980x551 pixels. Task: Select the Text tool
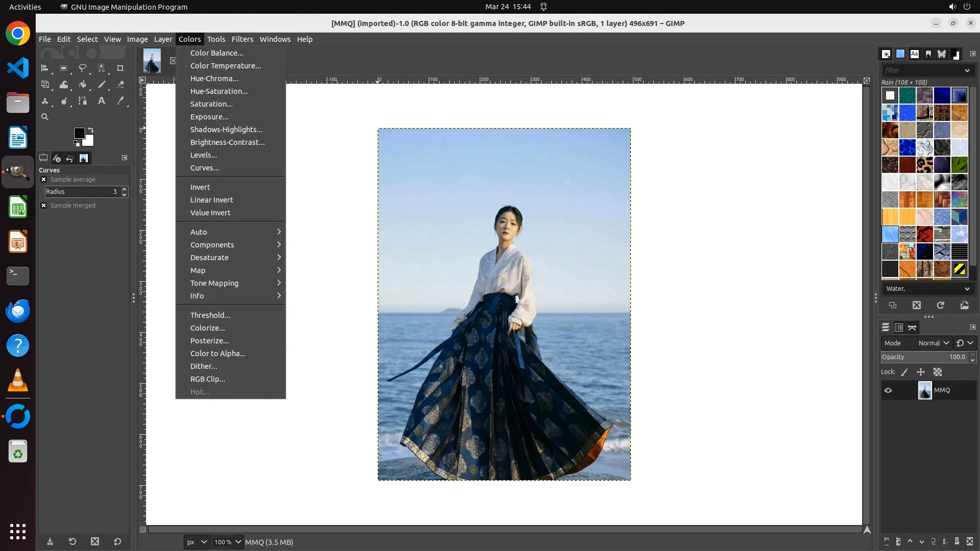[102, 101]
